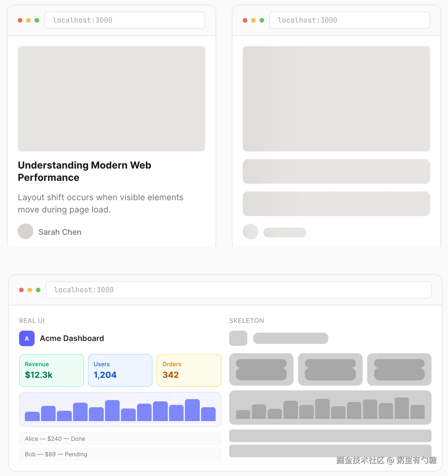Viewport: 448px width, 476px height.
Task: Click the skeleton logo square placeholder under SKELETON
Action: click(x=238, y=338)
